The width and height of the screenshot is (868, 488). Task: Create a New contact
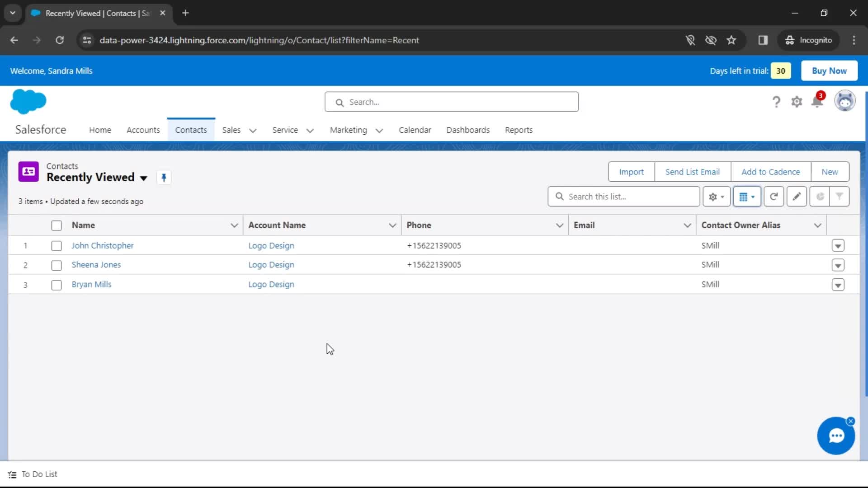830,172
